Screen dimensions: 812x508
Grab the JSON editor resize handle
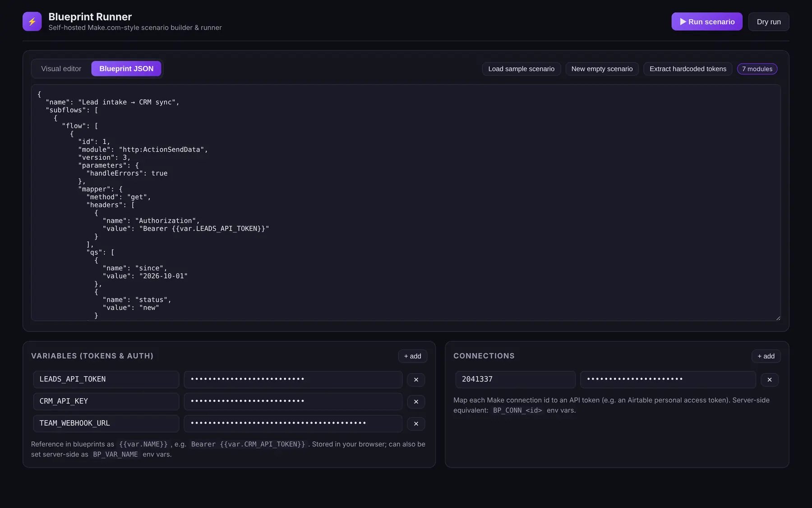coord(778,318)
